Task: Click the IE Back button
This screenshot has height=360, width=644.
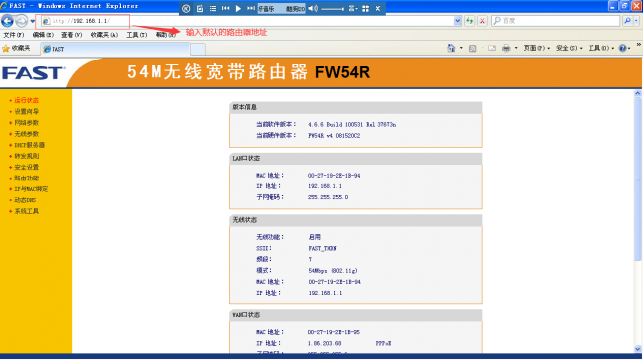Action: coord(7,21)
